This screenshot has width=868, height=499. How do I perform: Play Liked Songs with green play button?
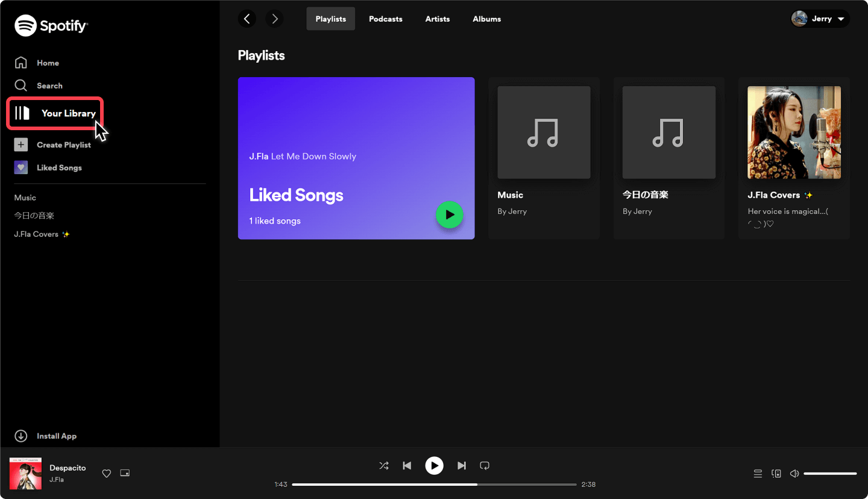450,215
